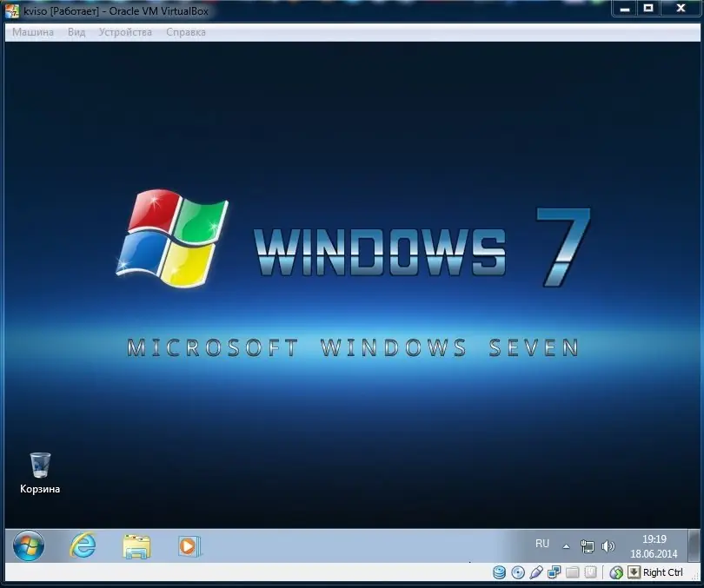The image size is (704, 588).
Task: Open the Устройства menu
Action: pyautogui.click(x=124, y=31)
